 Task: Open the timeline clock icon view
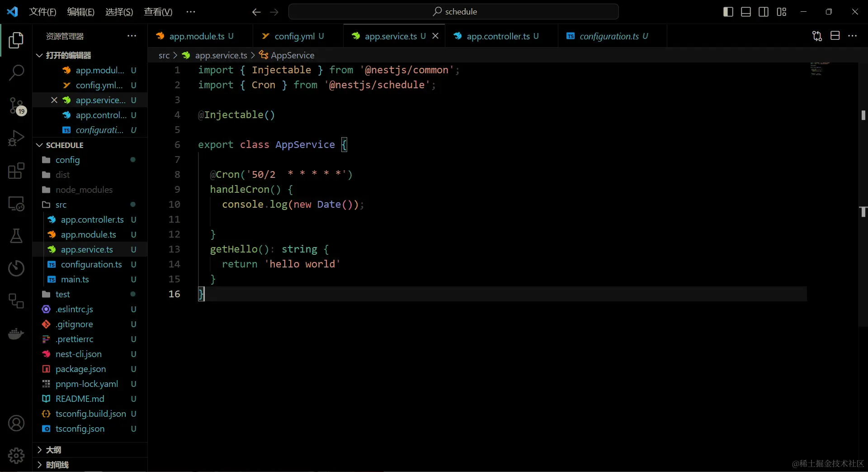(x=16, y=268)
